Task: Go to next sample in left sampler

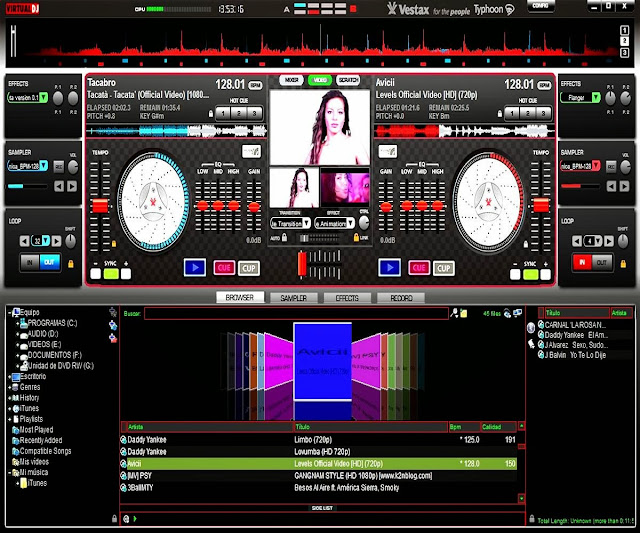Action: 72,187
